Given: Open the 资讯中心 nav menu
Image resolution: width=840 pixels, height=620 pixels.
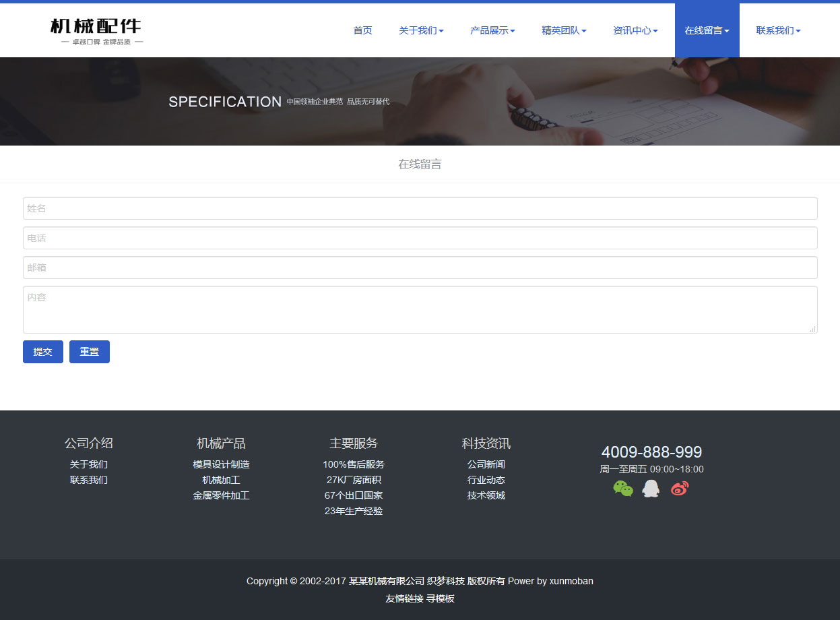Looking at the screenshot, I should tap(635, 31).
